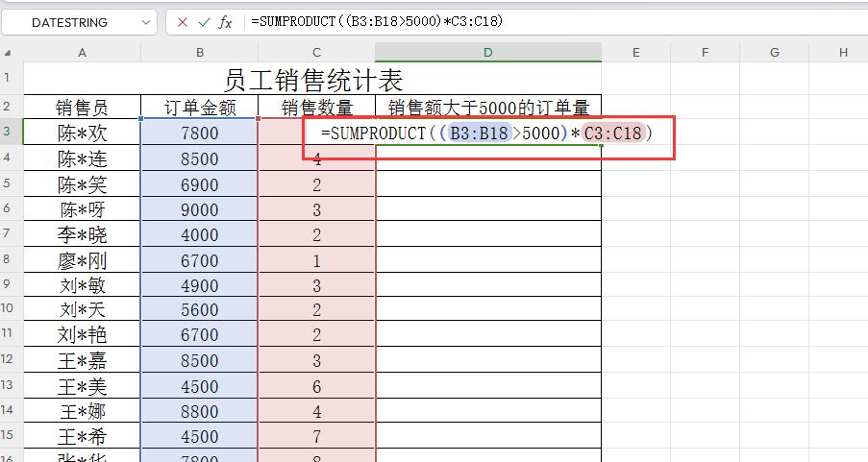Click empty cell D5 beside 陈*笑
Screen dimensions: 868x462
(x=488, y=183)
